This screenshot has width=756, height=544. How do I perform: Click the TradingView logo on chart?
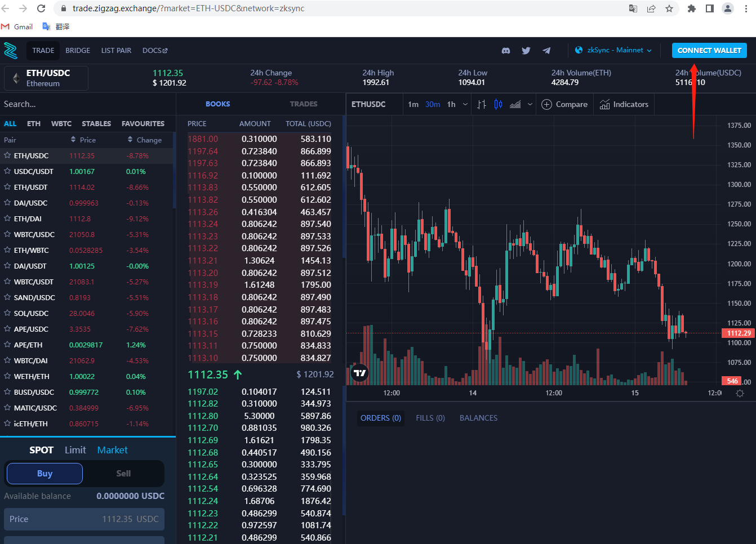[359, 373]
